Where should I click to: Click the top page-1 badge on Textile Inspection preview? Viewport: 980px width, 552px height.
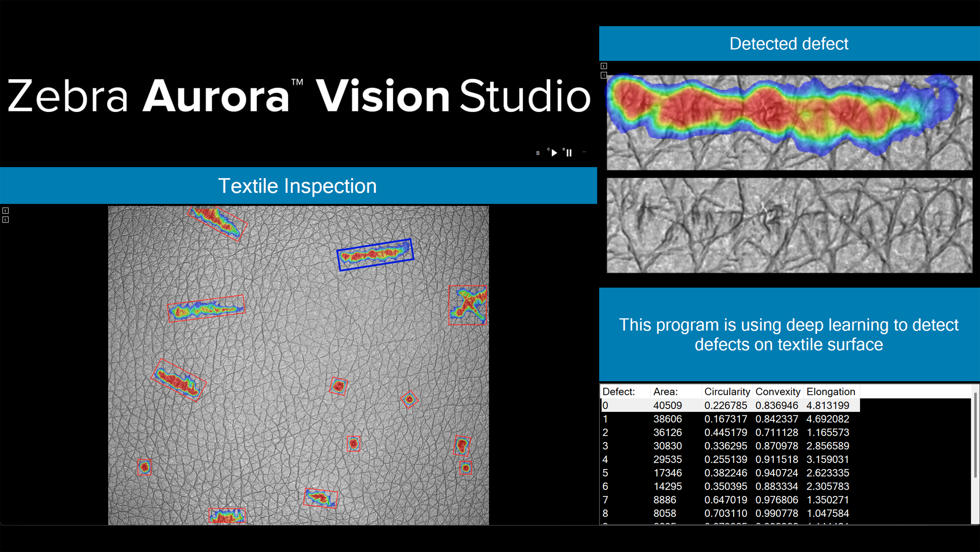point(5,211)
